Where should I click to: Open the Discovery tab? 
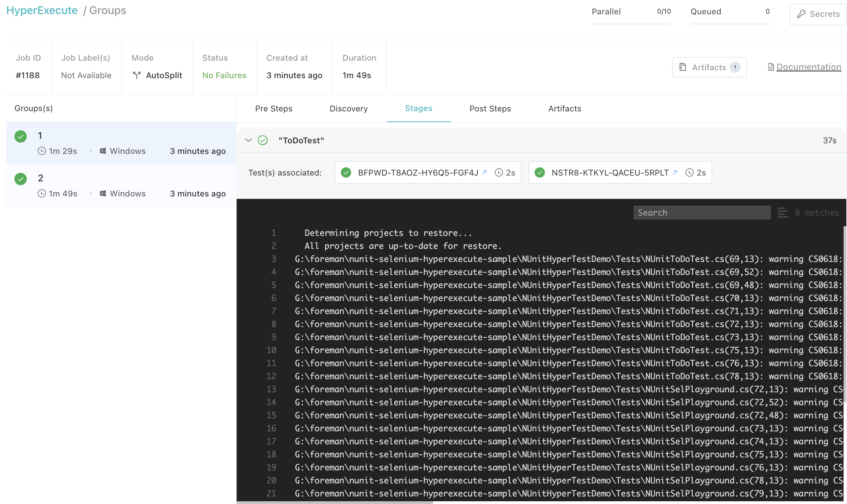point(348,109)
